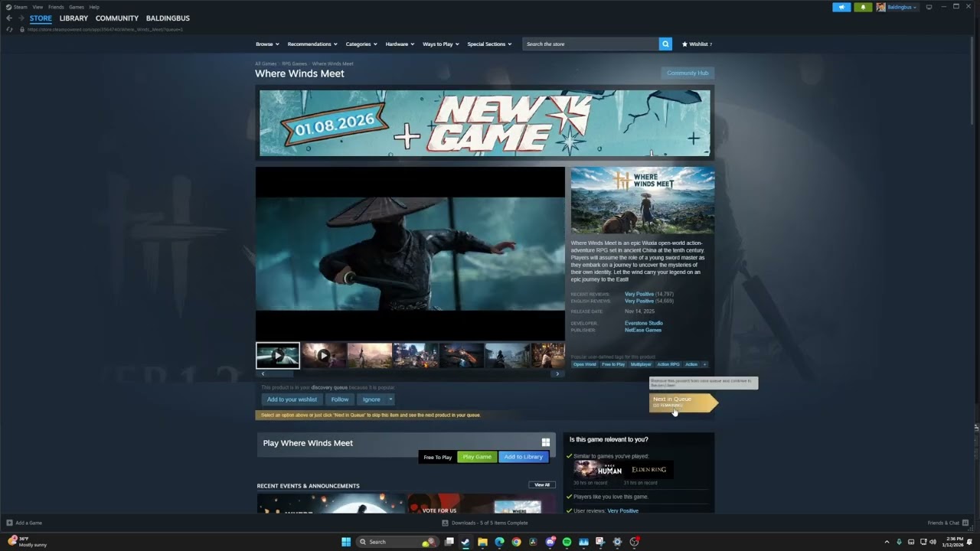Open the Games menu
This screenshot has height=551, width=980.
[x=77, y=7]
